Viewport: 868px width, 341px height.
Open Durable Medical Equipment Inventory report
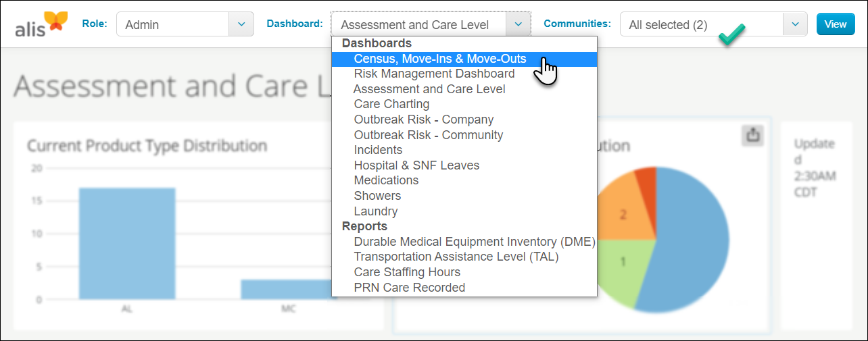pyautogui.click(x=474, y=242)
